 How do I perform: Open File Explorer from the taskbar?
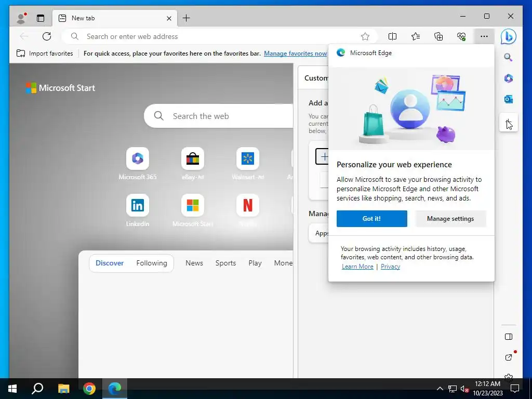[63, 389]
